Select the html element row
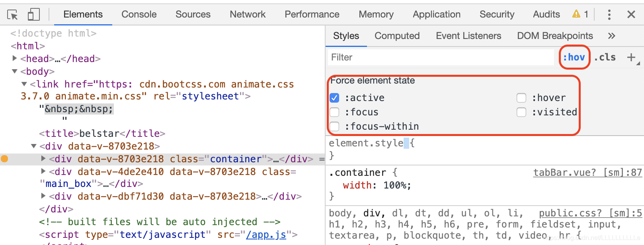Screen dimensions: 644x245 tap(28, 46)
